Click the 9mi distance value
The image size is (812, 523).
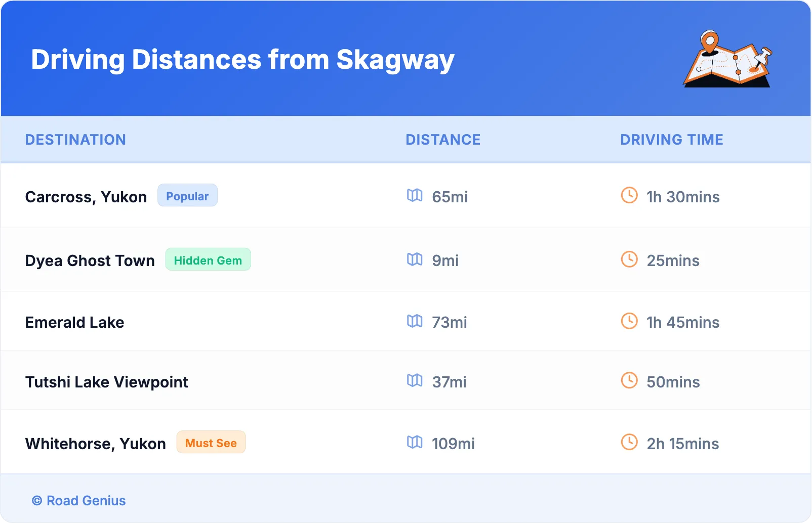pos(445,260)
